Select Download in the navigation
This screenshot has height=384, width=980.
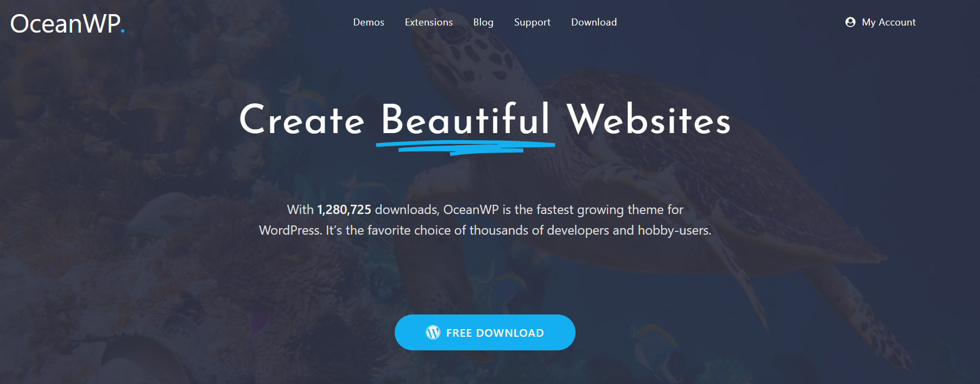pyautogui.click(x=594, y=22)
